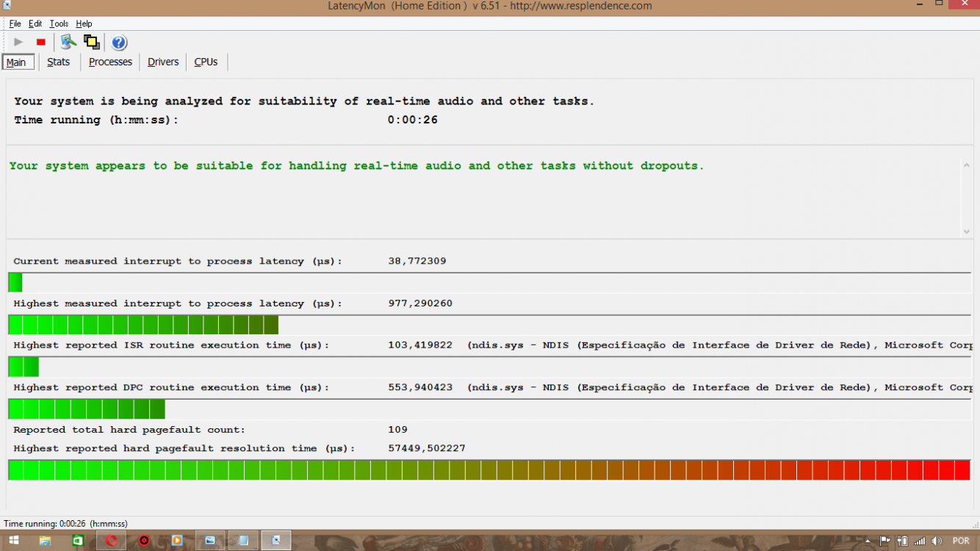The image size is (980, 551).
Task: Click the status bar 'Time running' entry
Action: point(66,524)
